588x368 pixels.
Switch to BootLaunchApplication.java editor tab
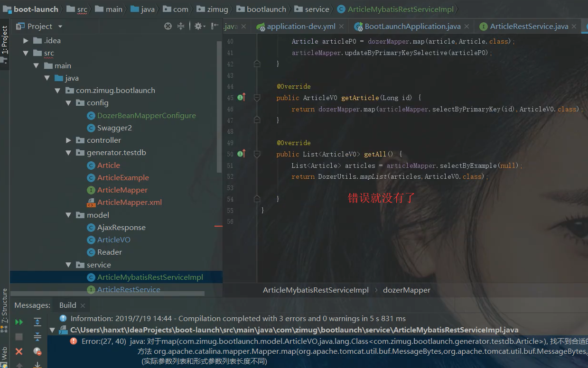[412, 27]
